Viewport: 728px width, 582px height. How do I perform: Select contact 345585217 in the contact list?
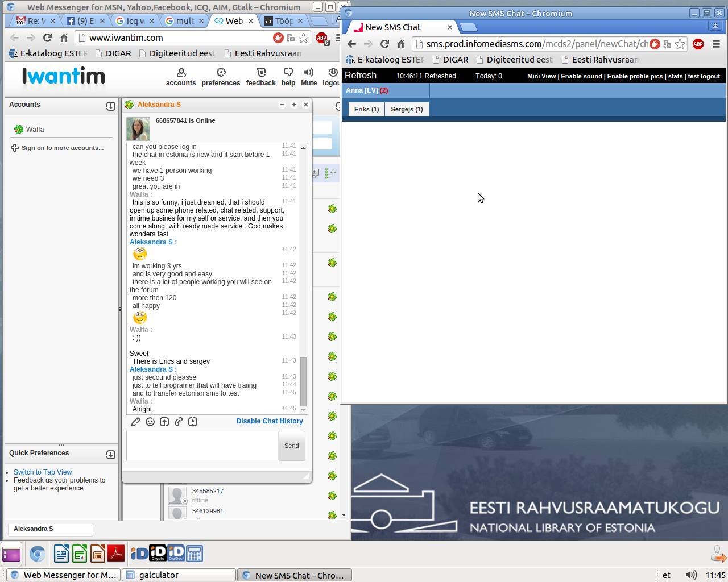coord(208,491)
